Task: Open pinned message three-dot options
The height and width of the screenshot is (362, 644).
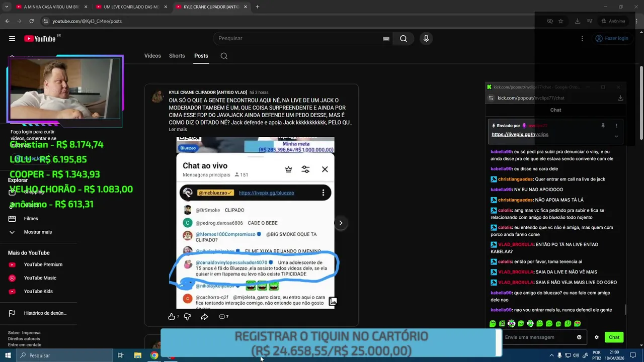Action: coord(616,126)
